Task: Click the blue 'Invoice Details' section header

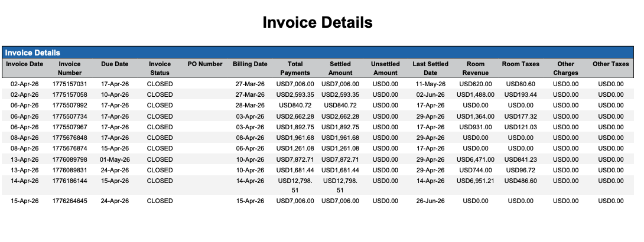Action: 317,53
